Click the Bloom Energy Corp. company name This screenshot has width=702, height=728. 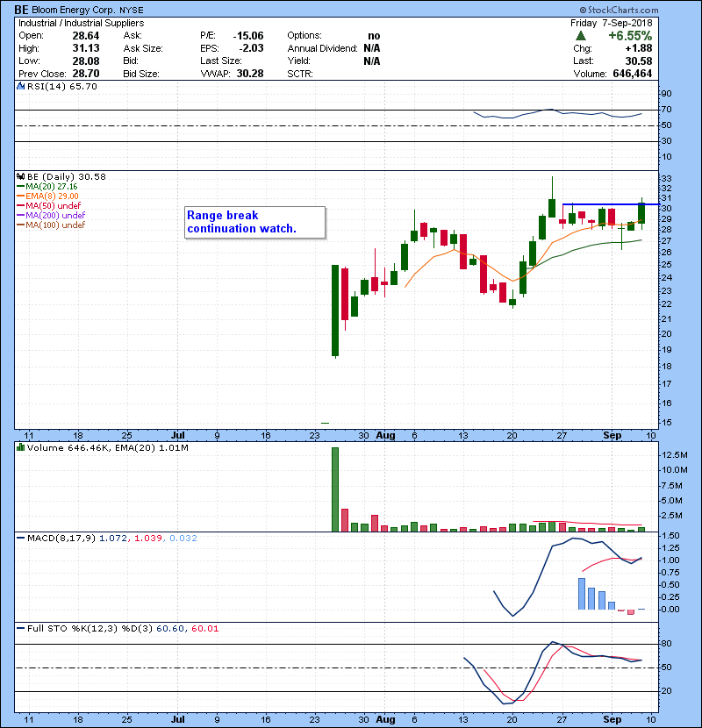[x=74, y=10]
